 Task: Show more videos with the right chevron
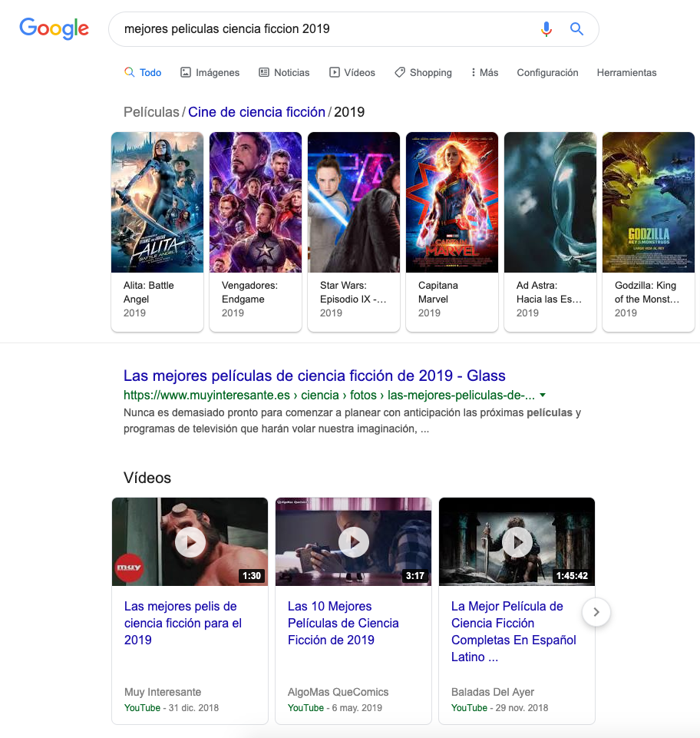pyautogui.click(x=596, y=612)
